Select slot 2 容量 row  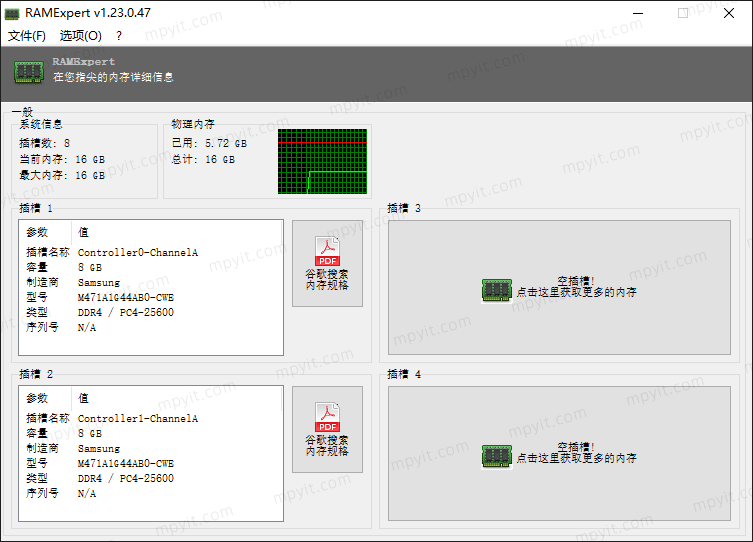(x=151, y=434)
